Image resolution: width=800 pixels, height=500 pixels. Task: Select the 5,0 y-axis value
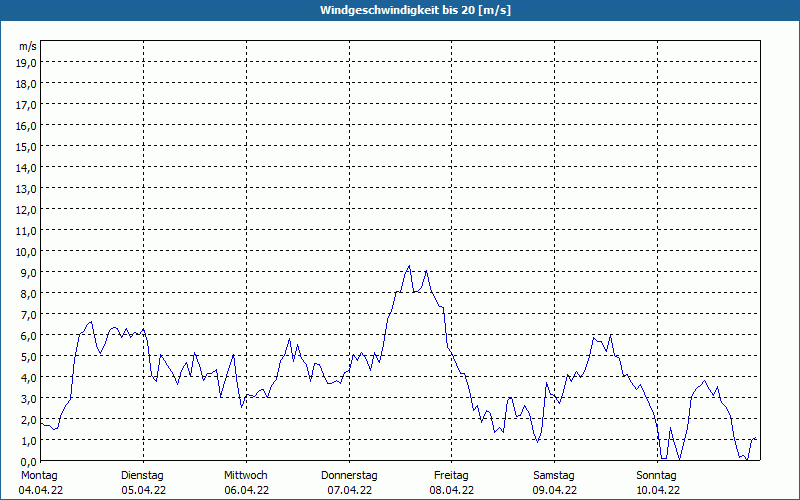click(x=28, y=357)
